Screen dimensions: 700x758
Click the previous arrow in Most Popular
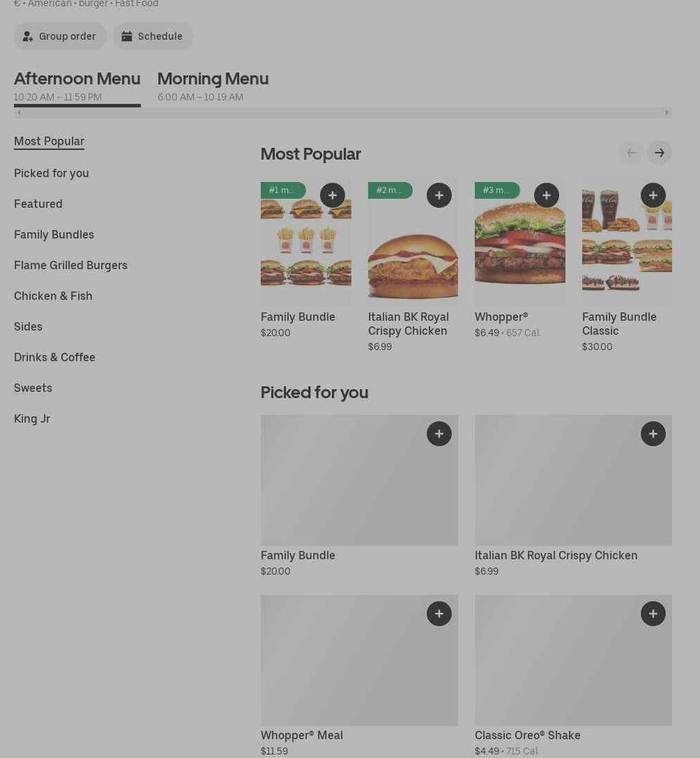coord(631,153)
